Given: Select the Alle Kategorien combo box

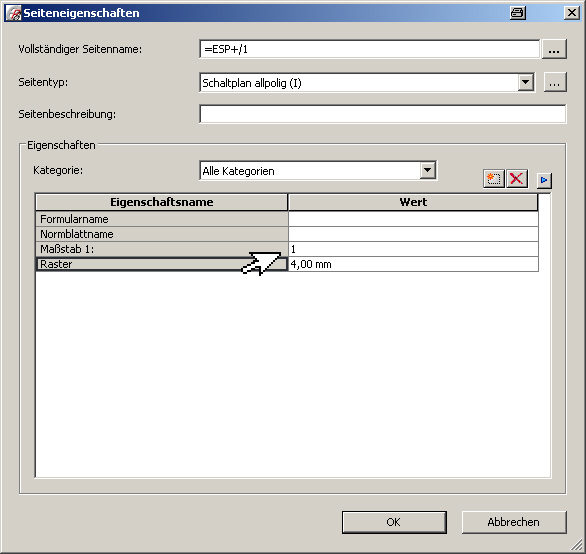Looking at the screenshot, I should [x=318, y=171].
